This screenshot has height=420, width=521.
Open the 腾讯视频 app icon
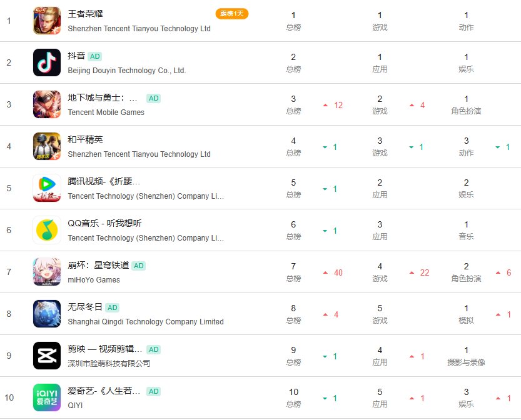pos(47,188)
